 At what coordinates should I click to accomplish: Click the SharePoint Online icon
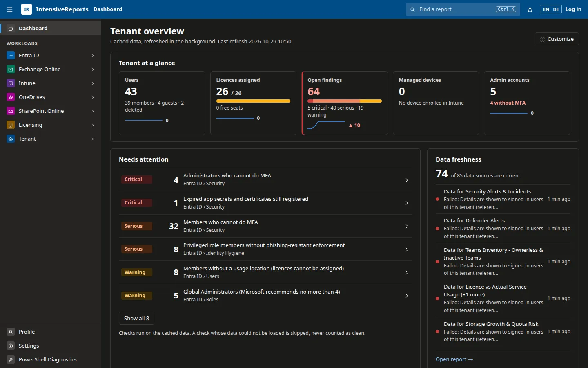click(11, 111)
